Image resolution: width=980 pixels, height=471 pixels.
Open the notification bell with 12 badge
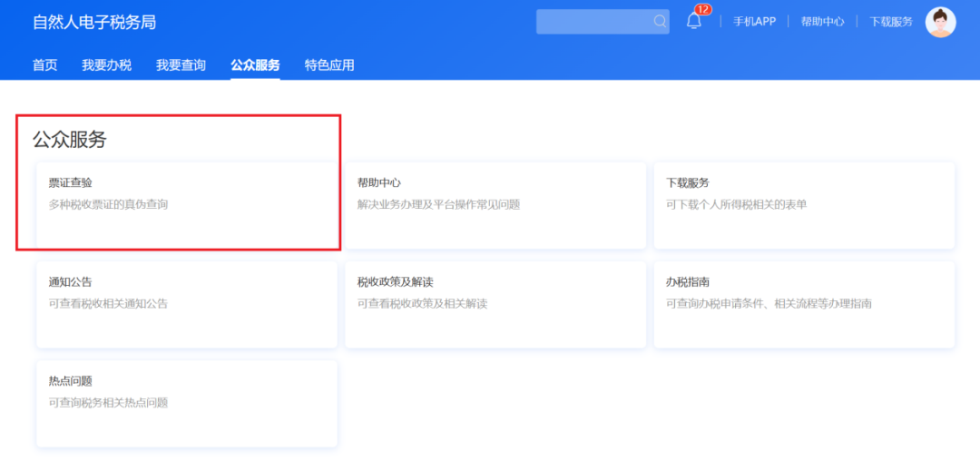[x=694, y=22]
